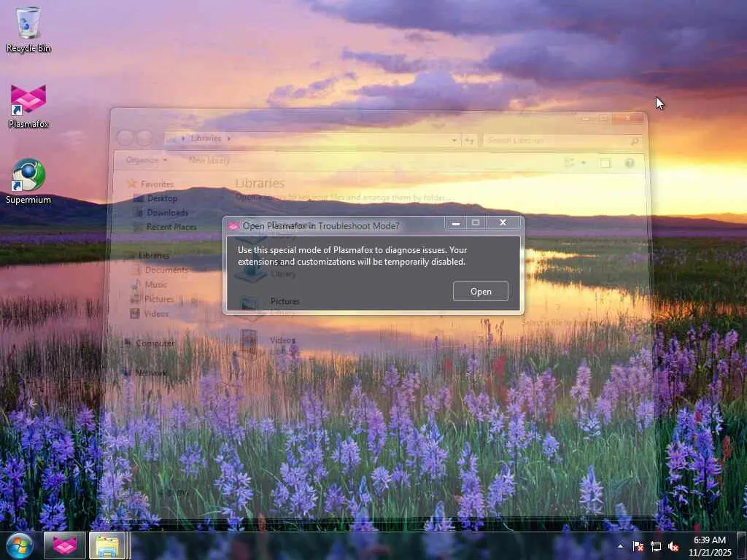Open the Explorer address bar history dropdown

tap(454, 140)
